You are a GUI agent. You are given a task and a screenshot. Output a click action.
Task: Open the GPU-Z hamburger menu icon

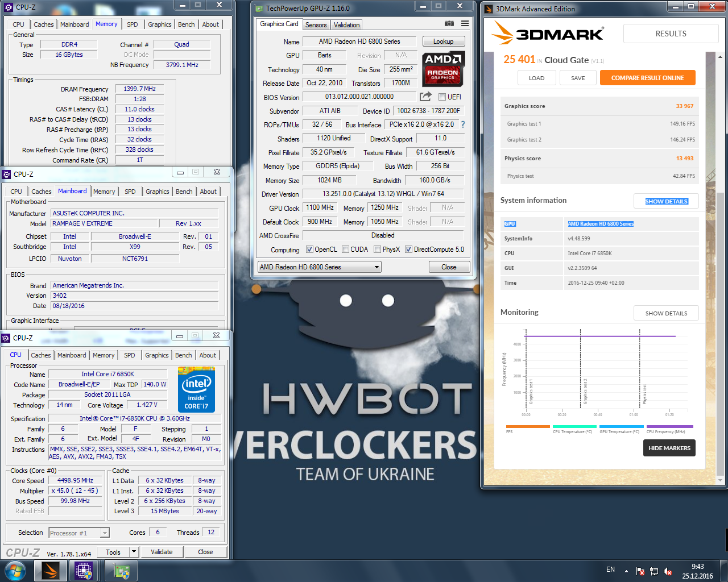point(465,24)
